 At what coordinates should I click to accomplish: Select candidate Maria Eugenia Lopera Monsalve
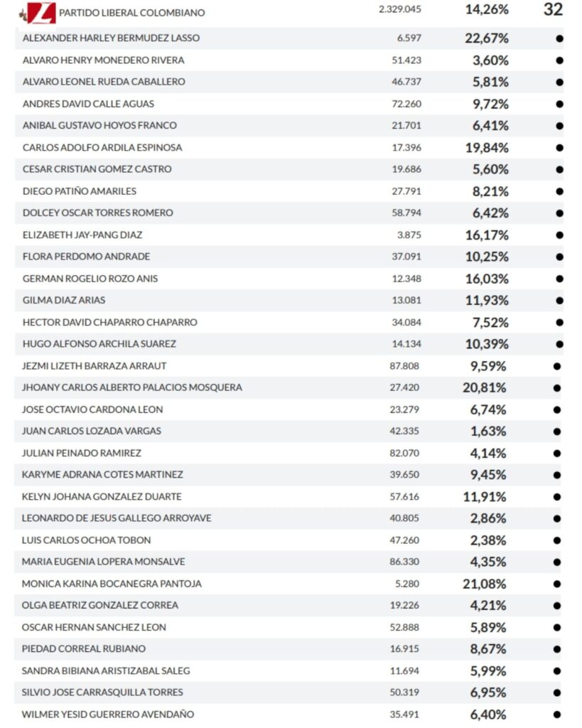pos(103,562)
